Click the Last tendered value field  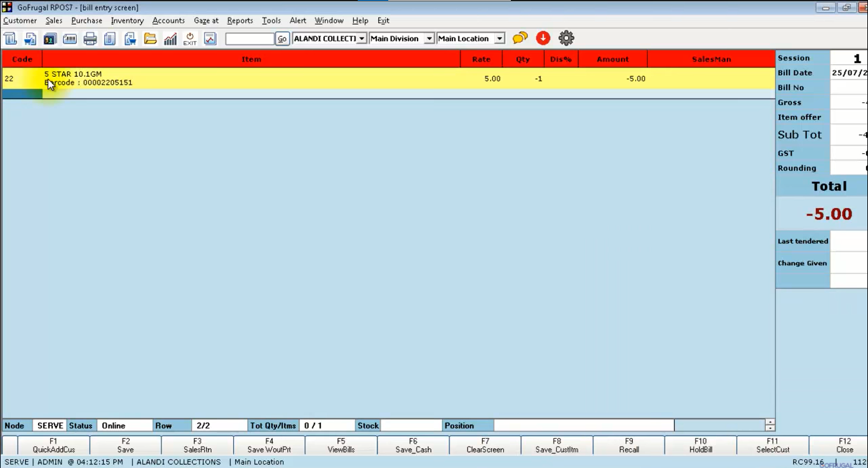click(849, 241)
